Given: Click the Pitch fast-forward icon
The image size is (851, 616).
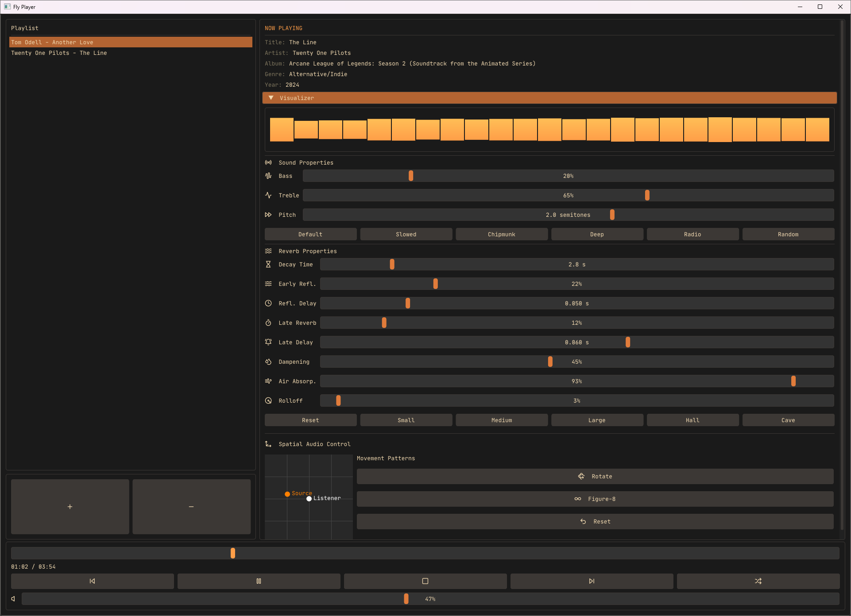Looking at the screenshot, I should [268, 215].
